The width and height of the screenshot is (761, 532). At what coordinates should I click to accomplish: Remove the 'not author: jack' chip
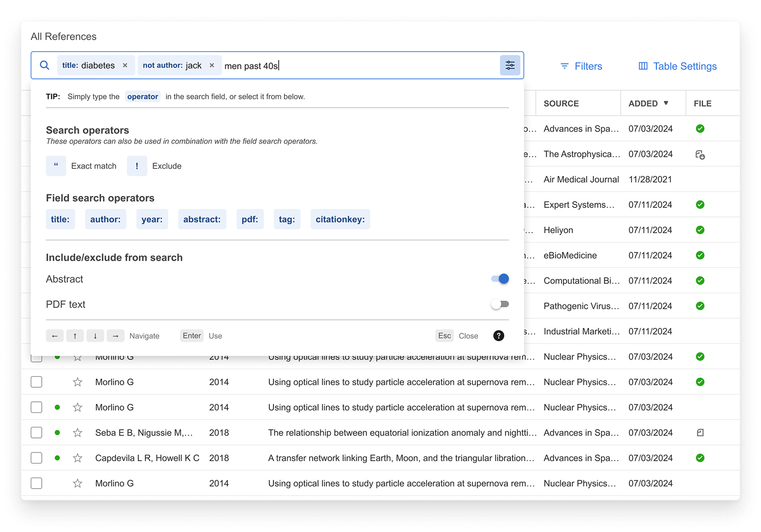pos(212,65)
